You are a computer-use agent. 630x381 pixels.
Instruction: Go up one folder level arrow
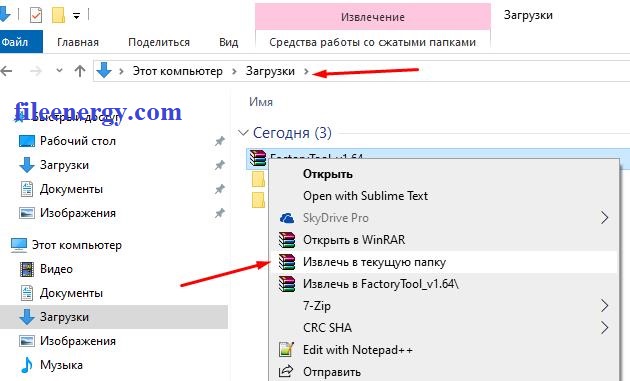(80, 71)
